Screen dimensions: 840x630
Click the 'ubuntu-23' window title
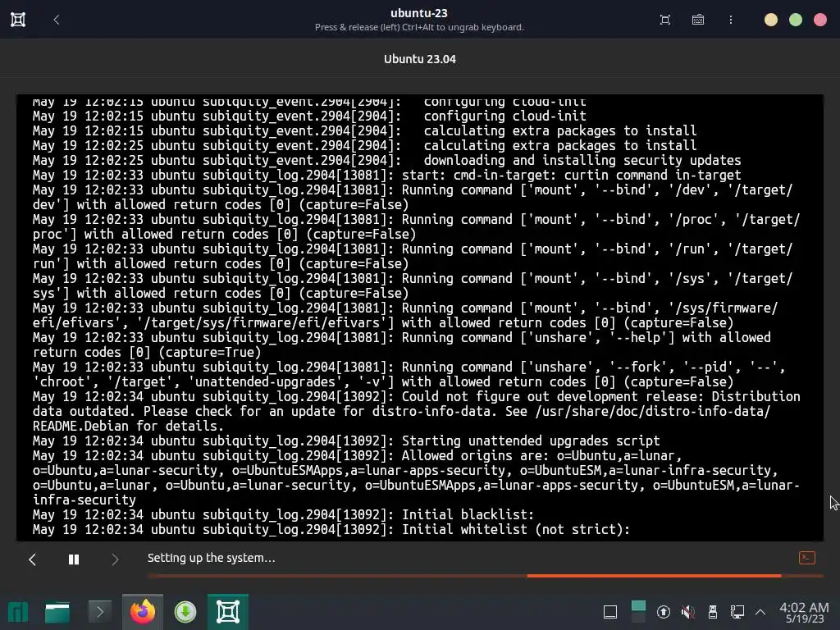[419, 13]
